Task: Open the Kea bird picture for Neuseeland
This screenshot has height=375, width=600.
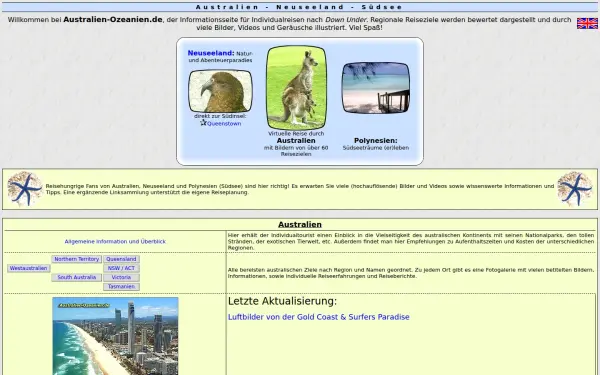Action: [220, 91]
